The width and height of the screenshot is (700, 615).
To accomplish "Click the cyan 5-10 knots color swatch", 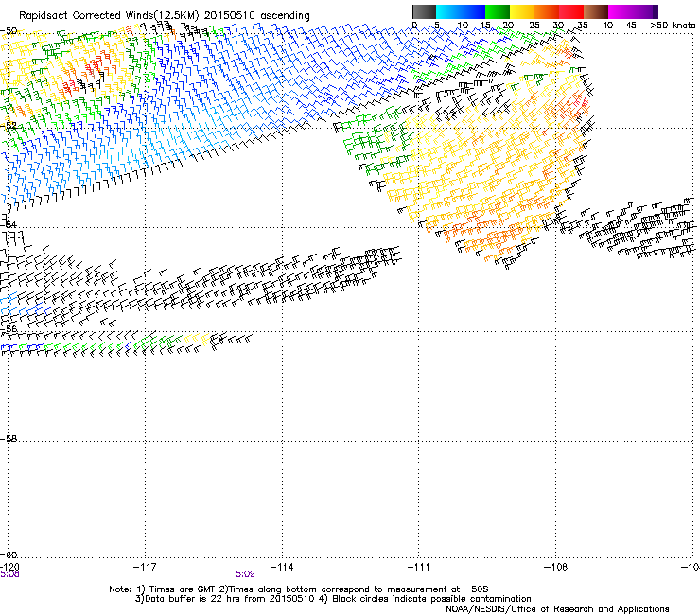I will coord(448,11).
